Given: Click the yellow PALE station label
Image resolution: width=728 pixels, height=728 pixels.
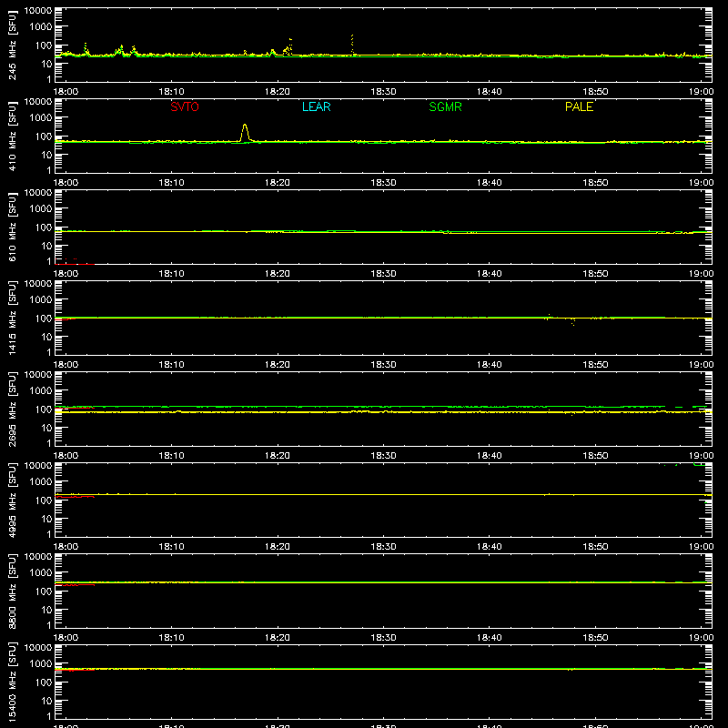Looking at the screenshot, I should point(579,106).
